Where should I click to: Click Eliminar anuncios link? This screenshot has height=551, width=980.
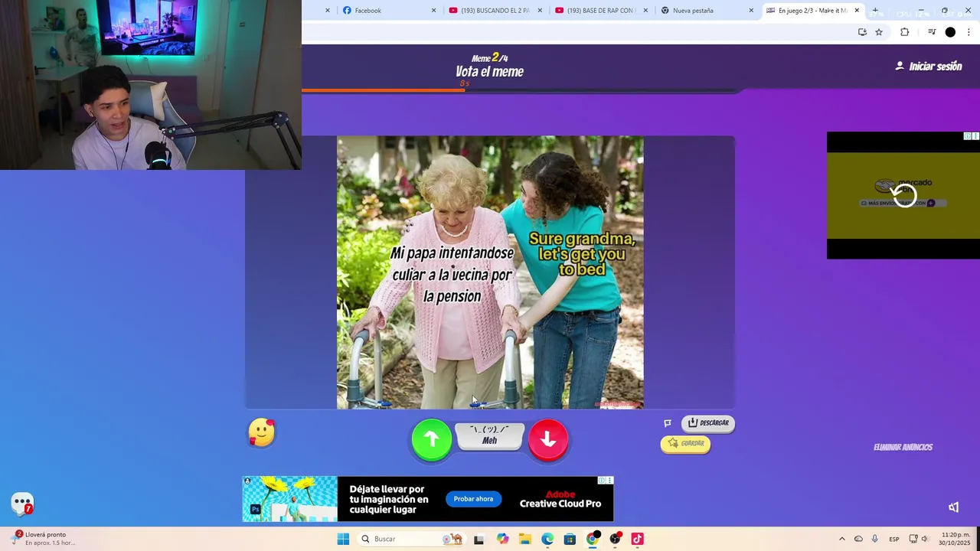(903, 448)
